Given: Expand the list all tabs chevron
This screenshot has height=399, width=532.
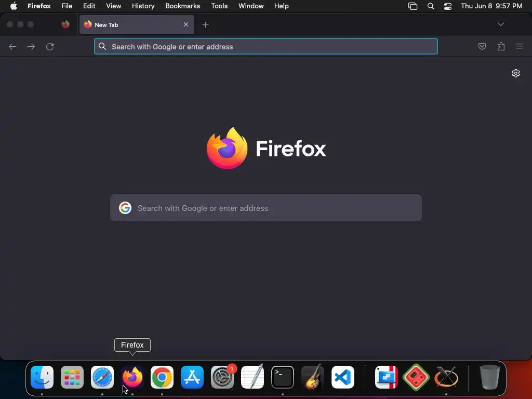Looking at the screenshot, I should (x=501, y=24).
